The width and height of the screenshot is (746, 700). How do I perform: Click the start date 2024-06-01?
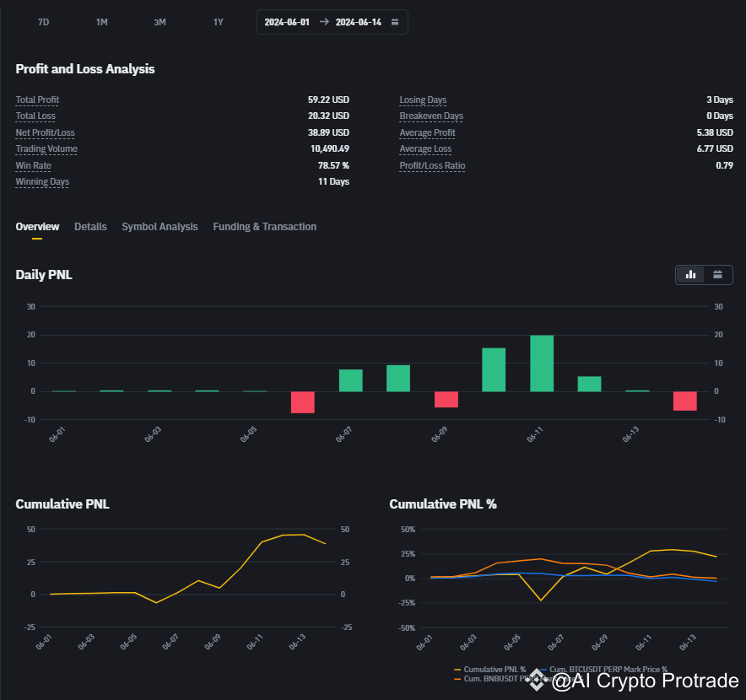tap(287, 22)
